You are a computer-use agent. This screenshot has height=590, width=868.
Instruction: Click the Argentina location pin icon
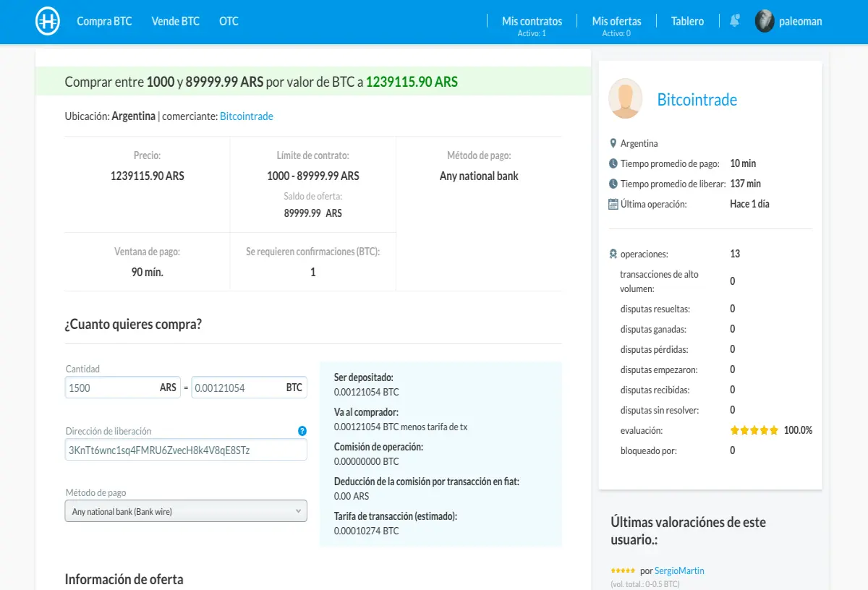(613, 143)
